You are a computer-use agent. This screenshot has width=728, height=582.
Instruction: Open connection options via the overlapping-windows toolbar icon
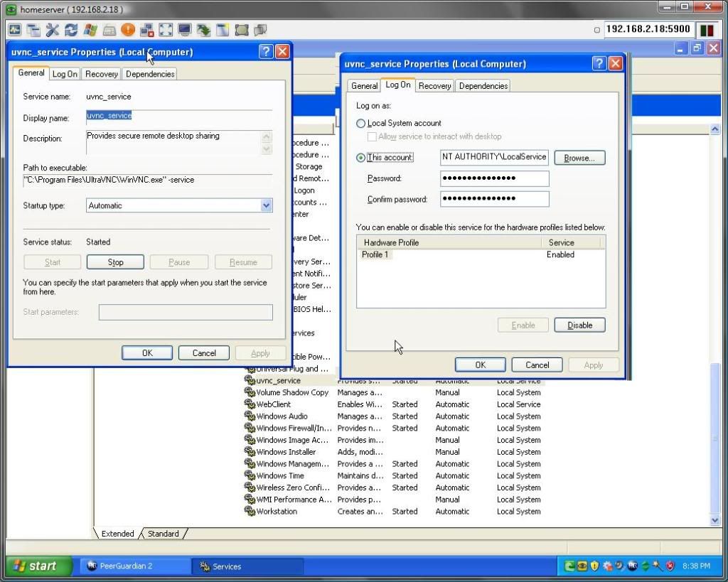click(x=33, y=30)
